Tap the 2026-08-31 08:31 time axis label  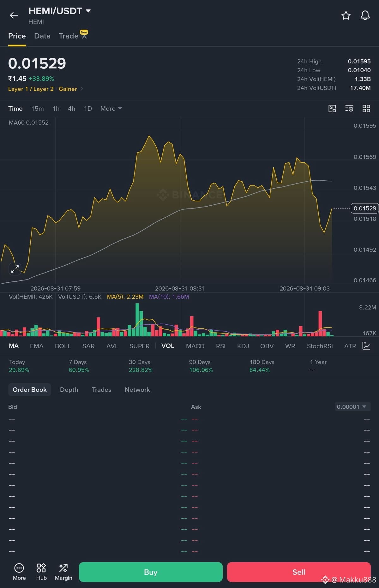pos(180,288)
